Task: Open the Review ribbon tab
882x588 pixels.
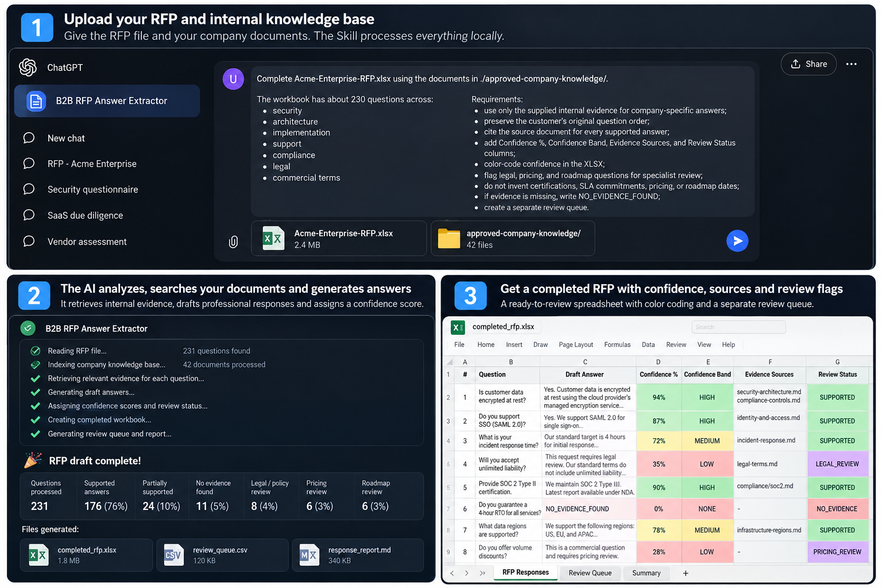Action: point(676,345)
